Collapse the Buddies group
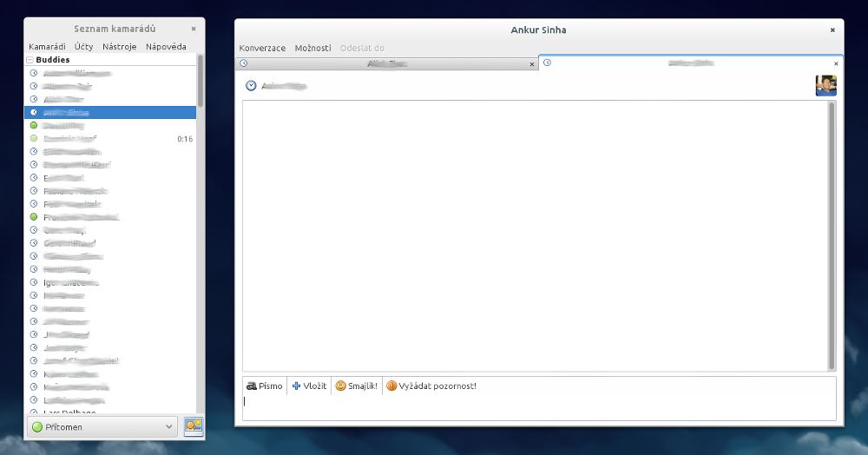 30,60
